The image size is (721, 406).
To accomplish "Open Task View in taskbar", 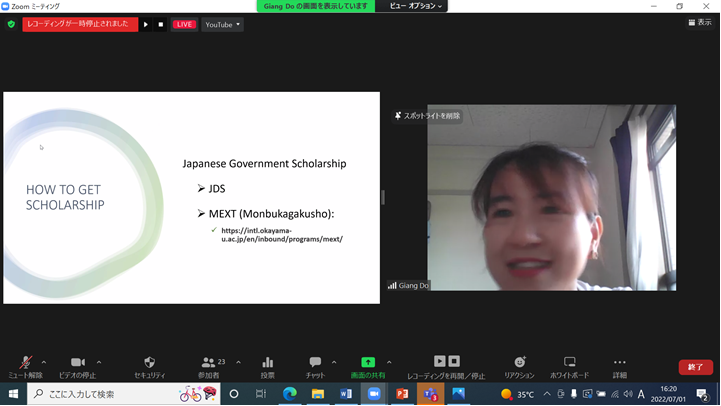I will 261,394.
